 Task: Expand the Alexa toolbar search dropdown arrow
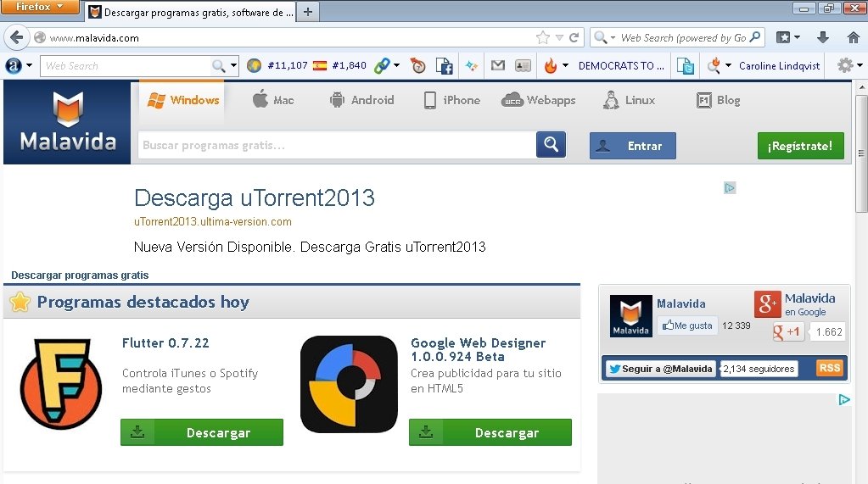233,66
